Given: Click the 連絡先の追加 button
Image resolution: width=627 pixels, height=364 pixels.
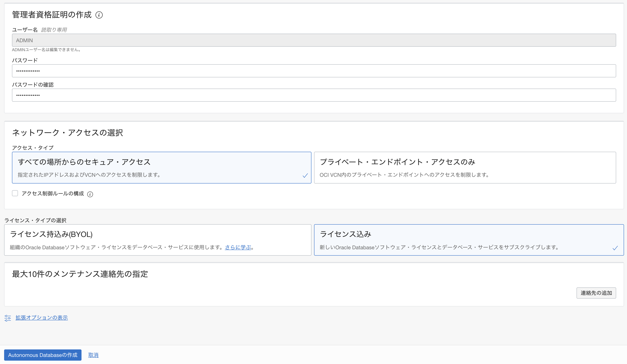Looking at the screenshot, I should coord(596,293).
